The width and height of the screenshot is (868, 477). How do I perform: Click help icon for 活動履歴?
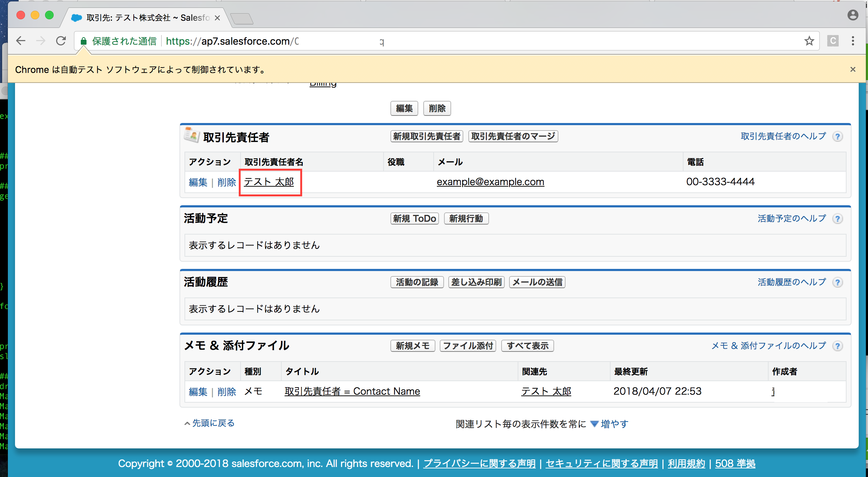click(x=837, y=282)
